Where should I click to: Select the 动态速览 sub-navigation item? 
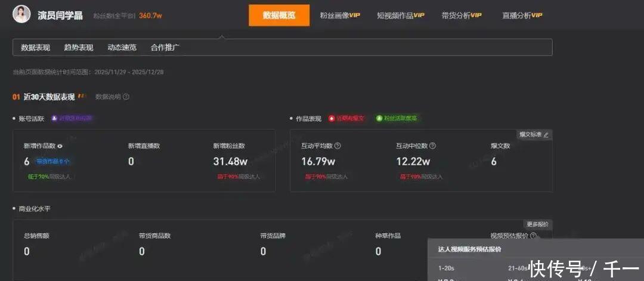point(122,48)
